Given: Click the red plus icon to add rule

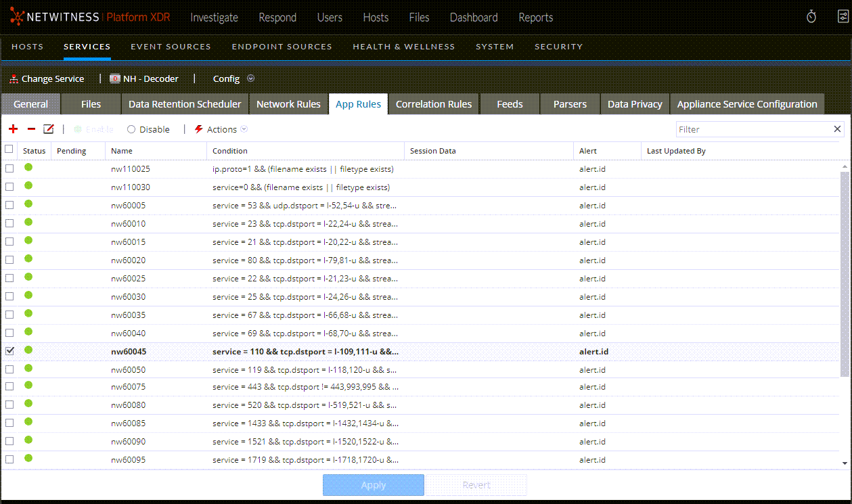Looking at the screenshot, I should coord(12,129).
